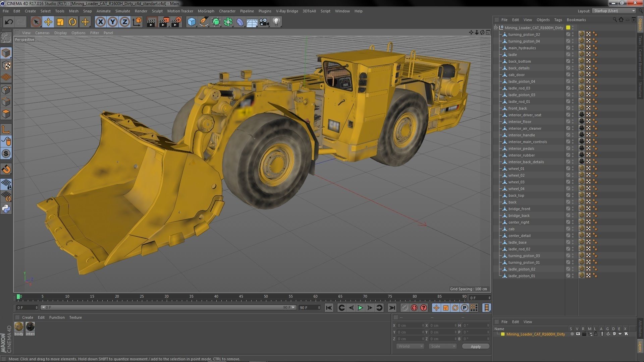Screen dimensions: 644x362
Task: Select the interior_driver_seat object
Action: coord(525,115)
